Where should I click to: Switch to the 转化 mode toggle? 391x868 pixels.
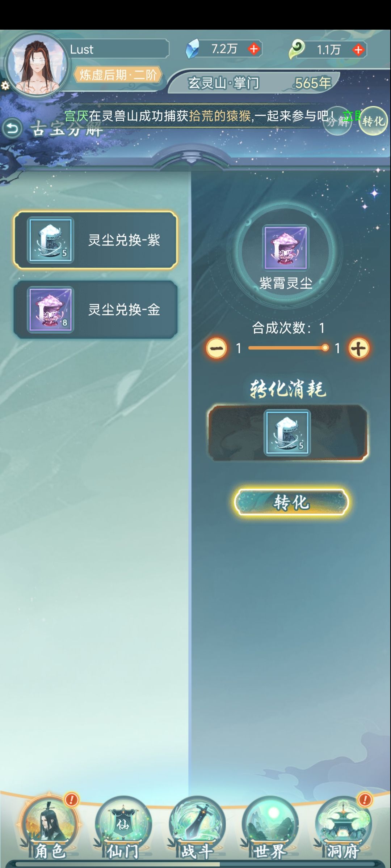point(373,121)
